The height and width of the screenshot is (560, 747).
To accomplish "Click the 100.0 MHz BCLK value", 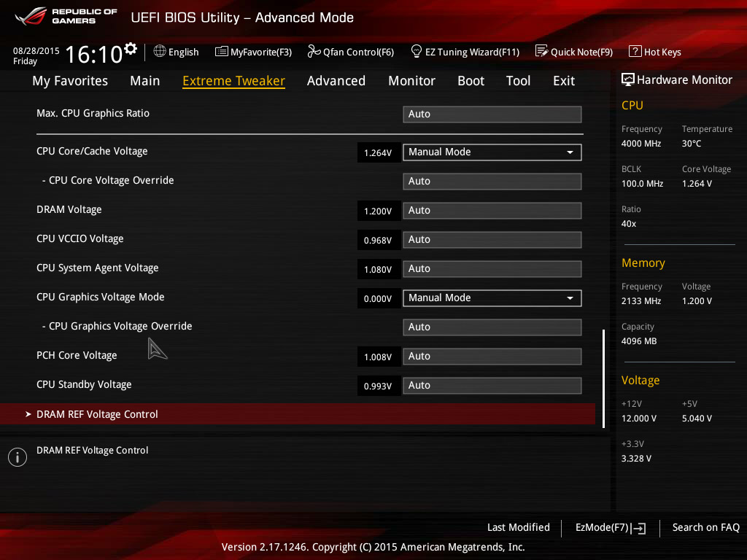I will (642, 183).
